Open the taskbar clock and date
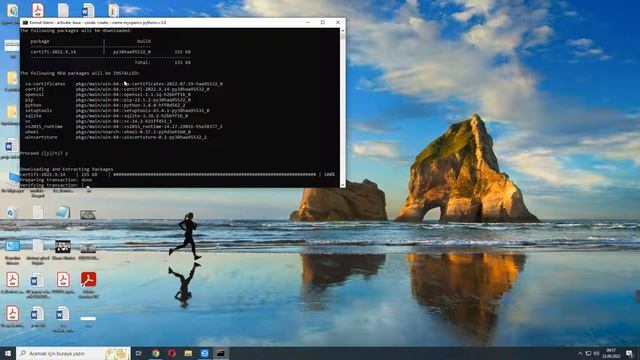 (611, 353)
